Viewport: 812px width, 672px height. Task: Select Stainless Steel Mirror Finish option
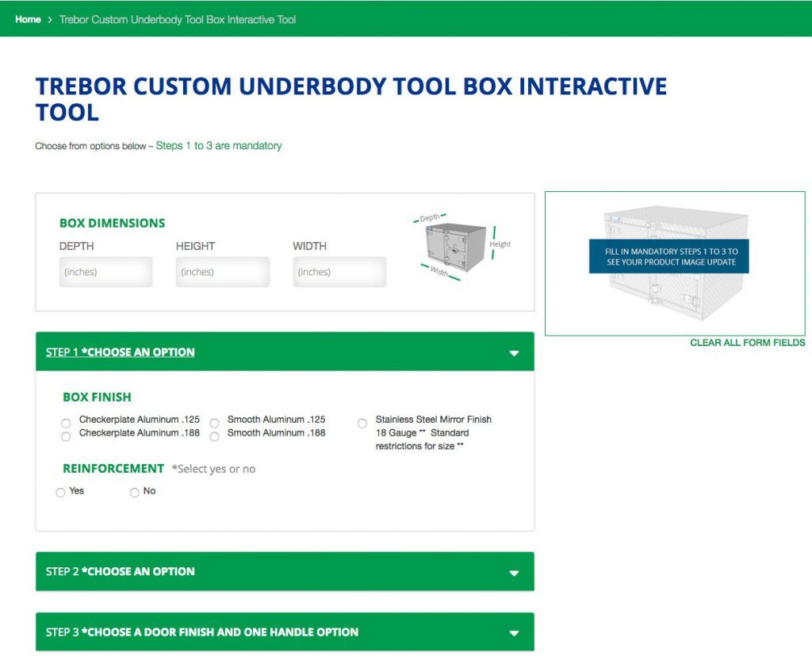coord(362,423)
